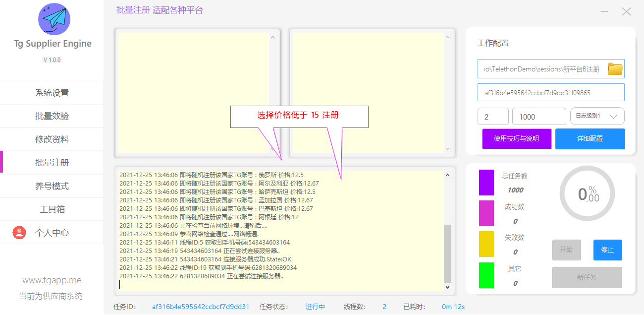Expand the 日志级别1 dropdown

[597, 116]
